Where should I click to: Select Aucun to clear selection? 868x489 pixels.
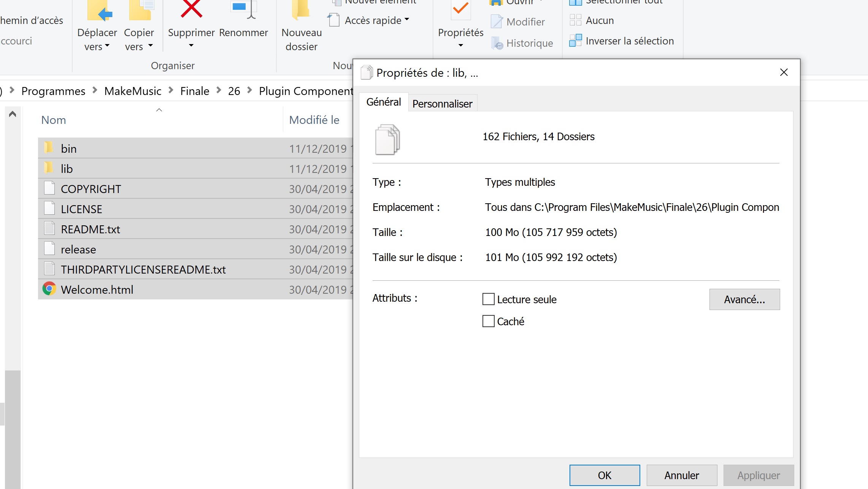point(599,21)
